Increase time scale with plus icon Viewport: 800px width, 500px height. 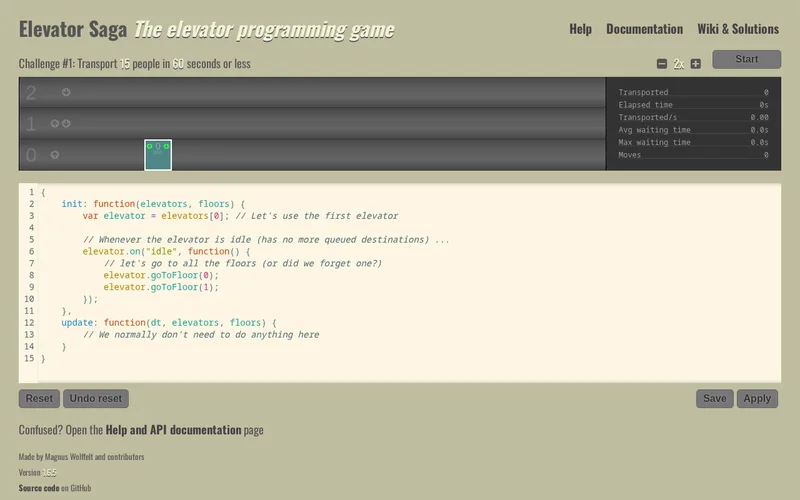pyautogui.click(x=695, y=64)
